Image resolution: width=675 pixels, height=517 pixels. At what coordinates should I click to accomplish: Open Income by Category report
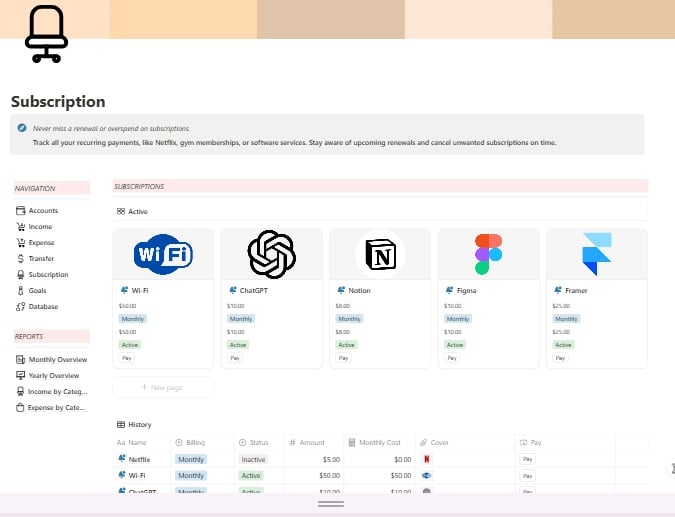coord(57,391)
